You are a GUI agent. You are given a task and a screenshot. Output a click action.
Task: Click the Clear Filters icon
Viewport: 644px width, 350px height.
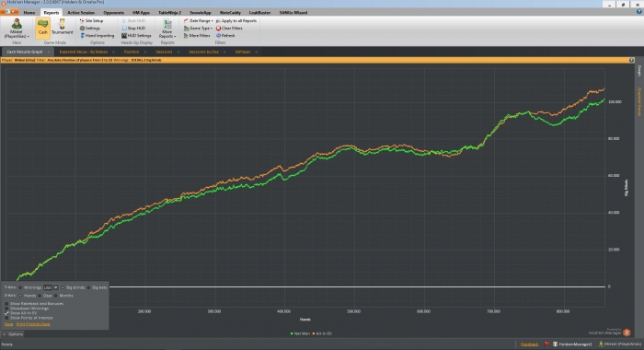point(219,29)
